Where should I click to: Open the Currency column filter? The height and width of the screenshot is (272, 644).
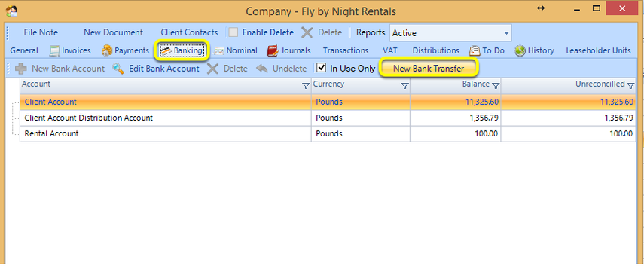tap(404, 86)
